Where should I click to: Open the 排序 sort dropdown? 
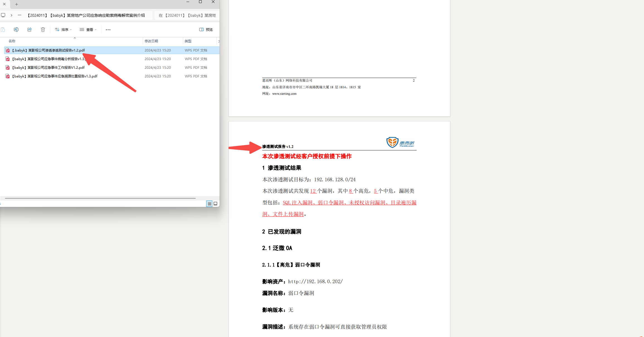(x=63, y=29)
